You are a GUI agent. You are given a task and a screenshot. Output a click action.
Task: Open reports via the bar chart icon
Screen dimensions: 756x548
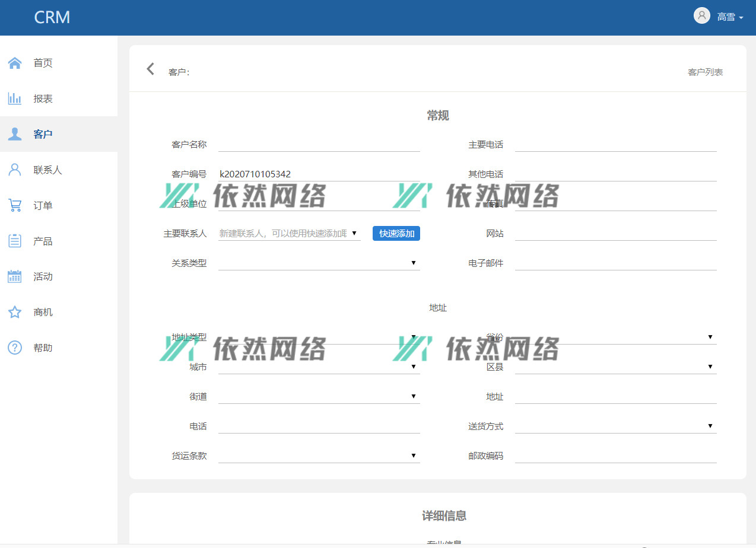(x=15, y=98)
